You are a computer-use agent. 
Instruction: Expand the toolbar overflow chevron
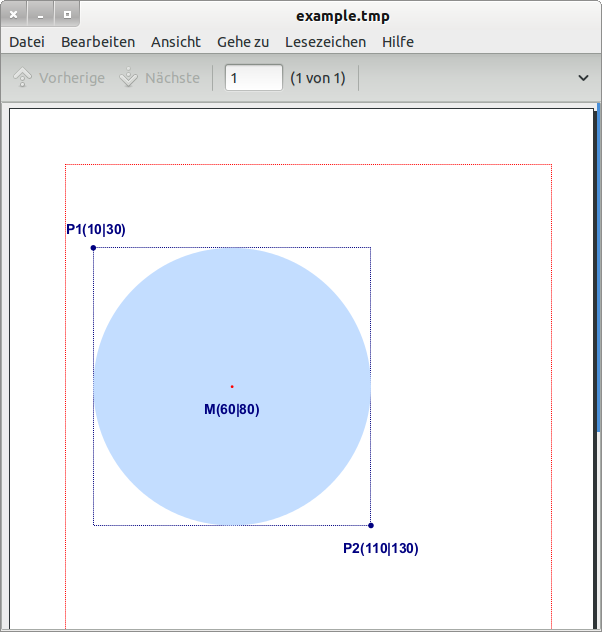point(584,78)
